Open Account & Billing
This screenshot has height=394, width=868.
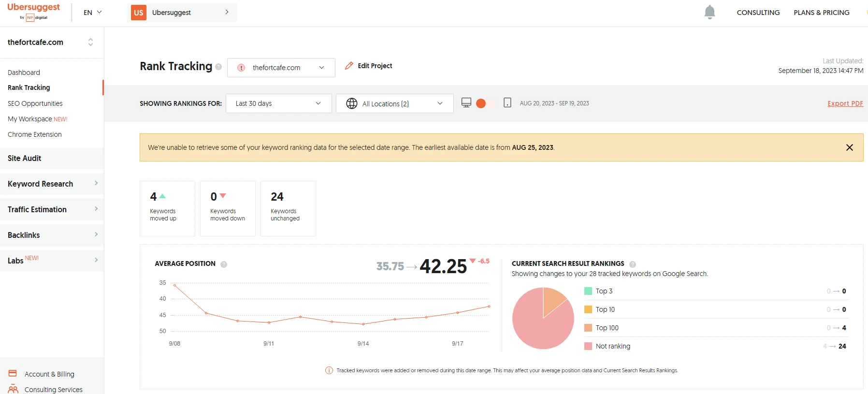[x=49, y=374]
